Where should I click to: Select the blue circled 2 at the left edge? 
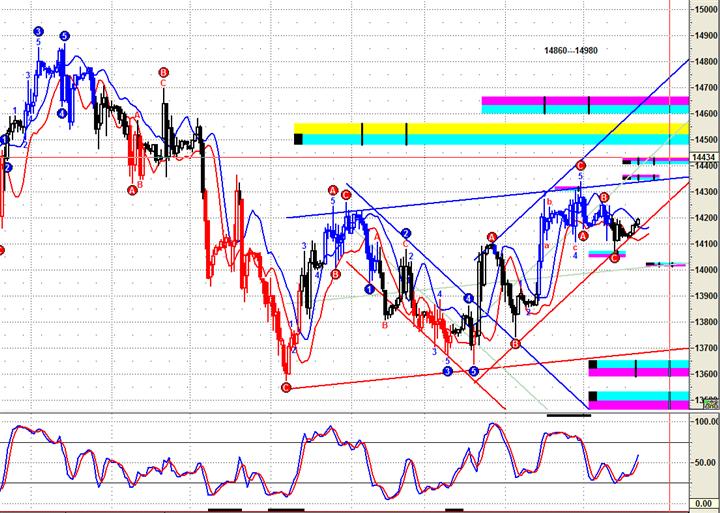[x=8, y=167]
